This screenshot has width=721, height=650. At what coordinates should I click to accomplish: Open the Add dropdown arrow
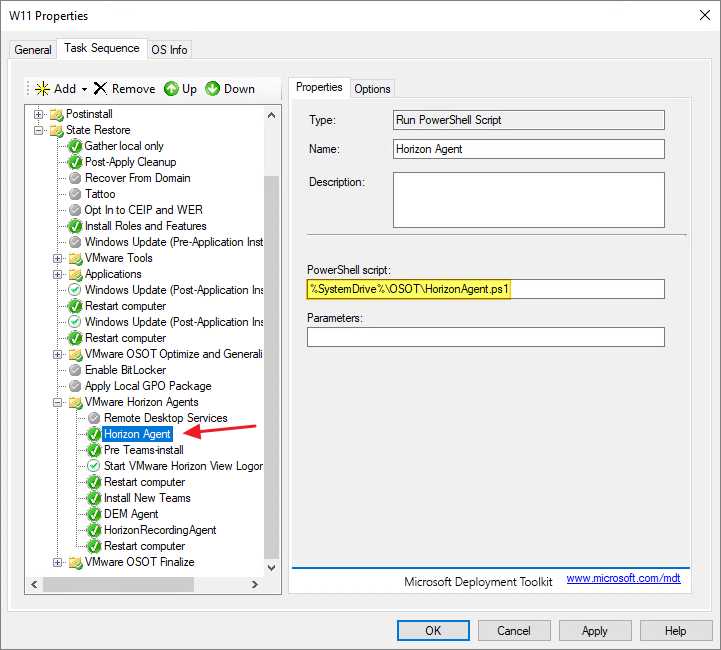pos(85,89)
